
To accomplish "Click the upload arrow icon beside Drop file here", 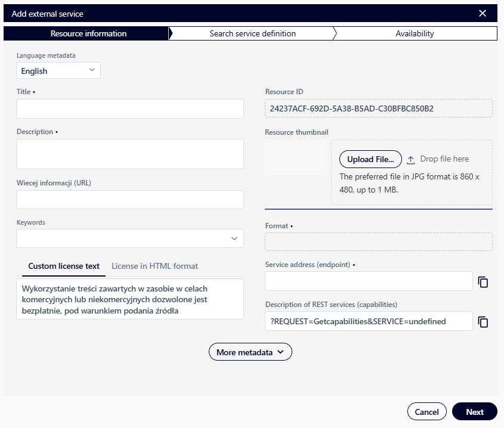I will pos(410,159).
